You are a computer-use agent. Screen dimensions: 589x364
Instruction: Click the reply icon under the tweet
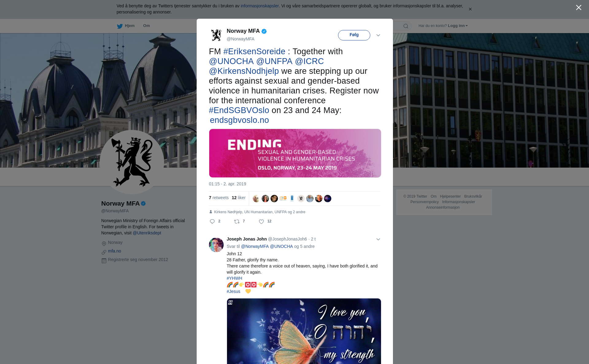(x=212, y=222)
